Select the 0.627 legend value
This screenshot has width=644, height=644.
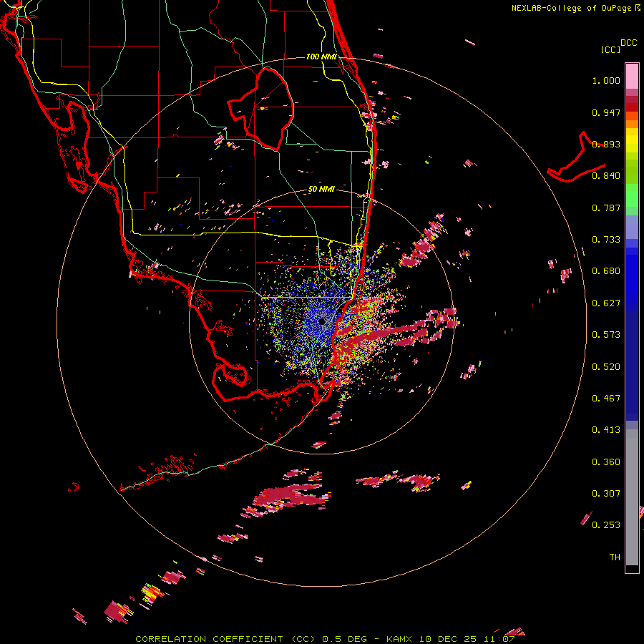[x=606, y=303]
